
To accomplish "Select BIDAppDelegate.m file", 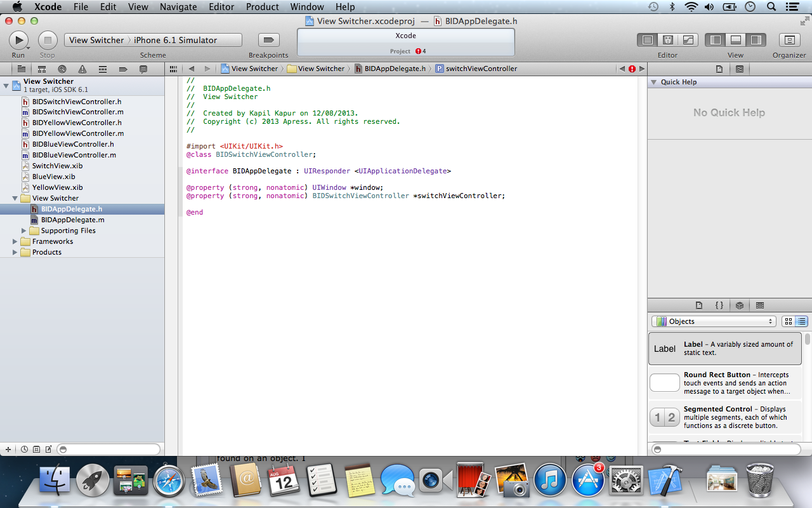I will point(72,220).
